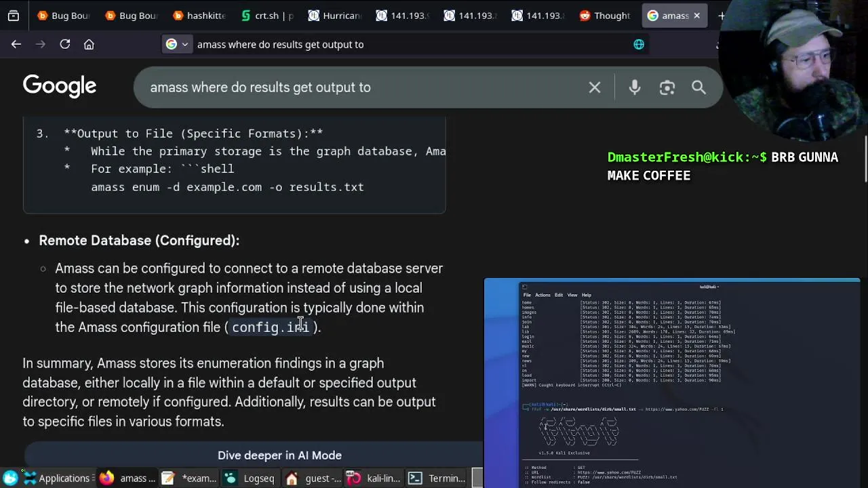Click the forward navigation arrow

tap(41, 44)
